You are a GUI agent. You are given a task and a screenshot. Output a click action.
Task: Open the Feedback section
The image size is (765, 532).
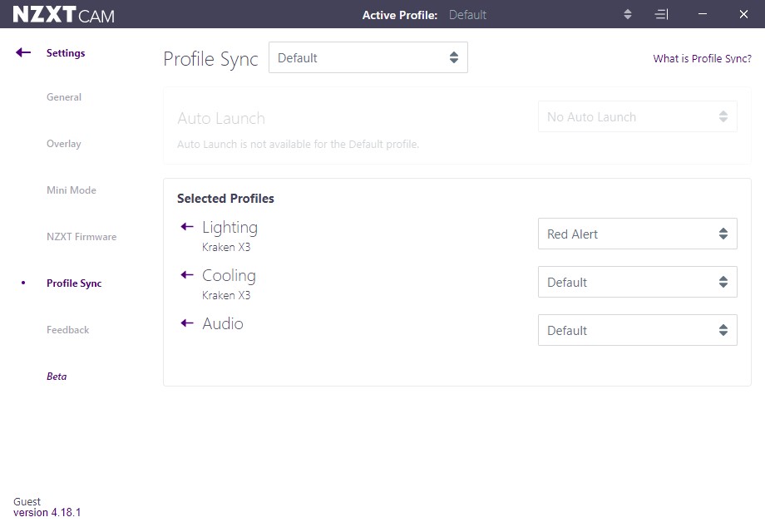pos(68,330)
